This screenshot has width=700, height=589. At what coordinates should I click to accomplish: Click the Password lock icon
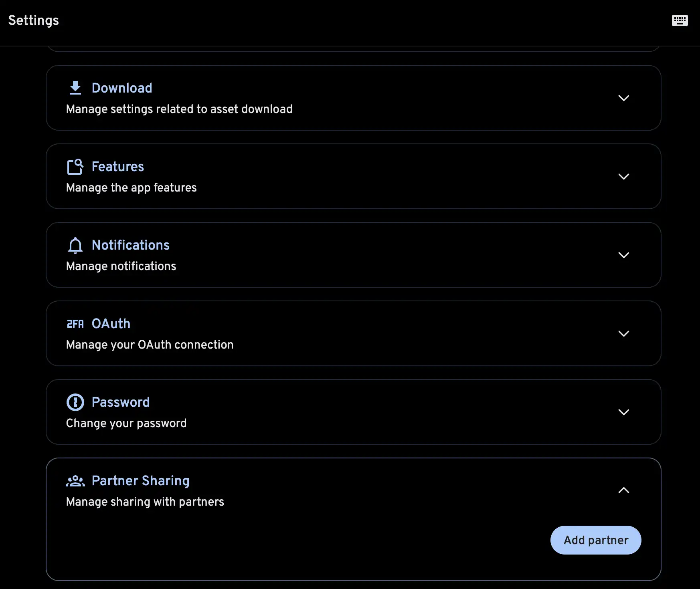[x=75, y=402]
